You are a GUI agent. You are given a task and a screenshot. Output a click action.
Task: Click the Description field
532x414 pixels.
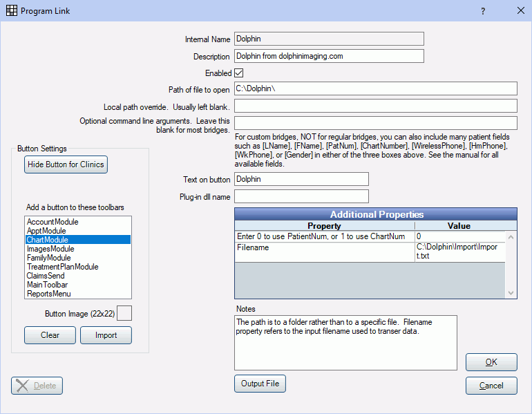329,56
